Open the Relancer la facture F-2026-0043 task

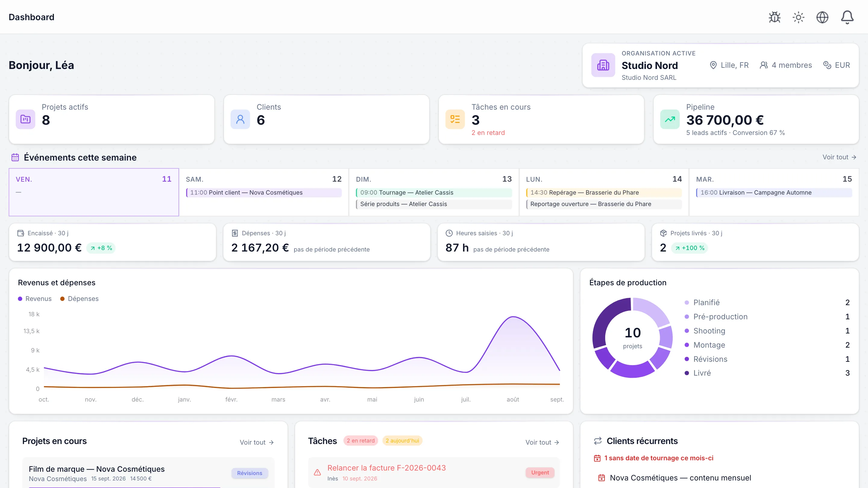click(434, 473)
